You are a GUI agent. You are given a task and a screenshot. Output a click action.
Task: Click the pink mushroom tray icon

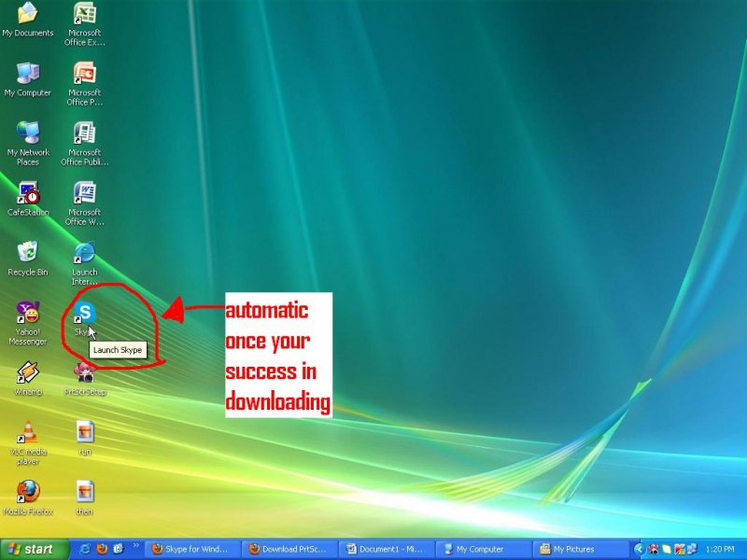[x=655, y=549]
